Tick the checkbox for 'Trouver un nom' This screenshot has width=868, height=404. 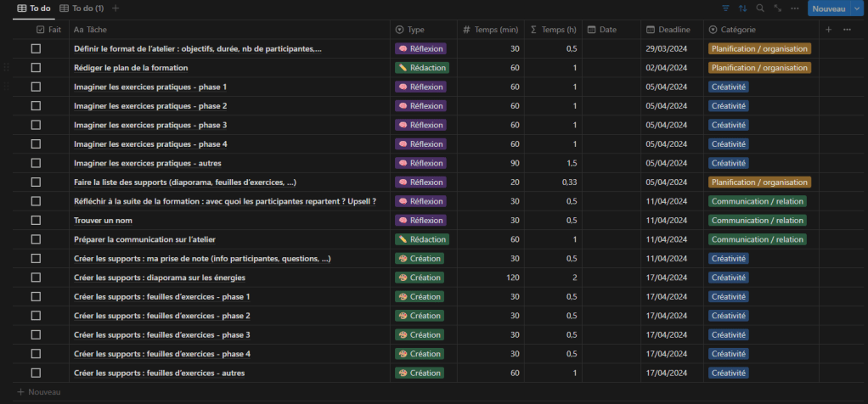click(36, 221)
